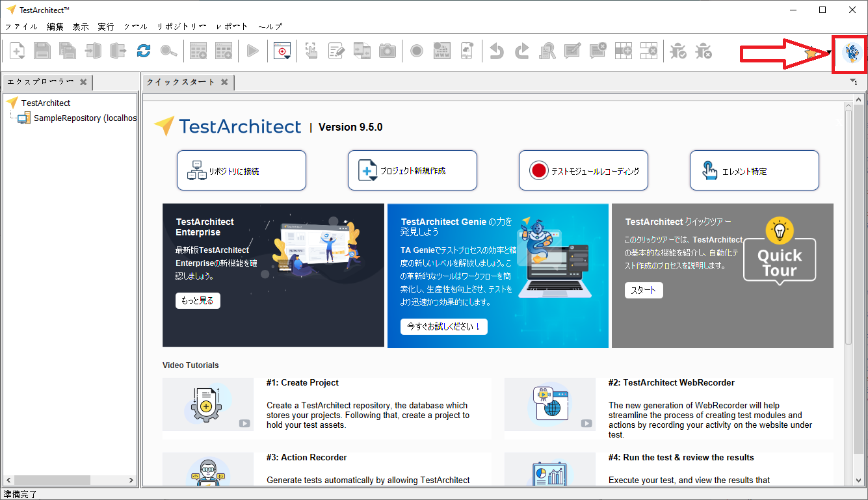The image size is (868, 500).
Task: Click the プロジェクト新規作成 button
Action: tap(412, 170)
